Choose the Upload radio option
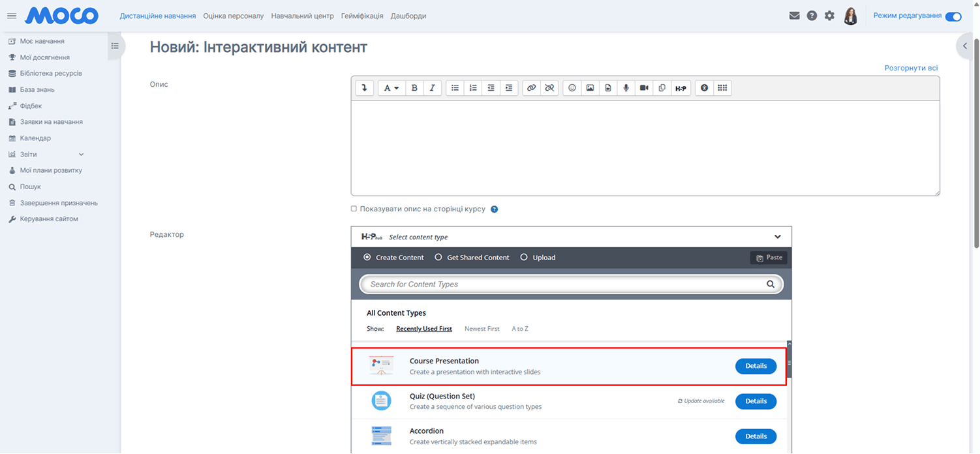 [x=524, y=258]
